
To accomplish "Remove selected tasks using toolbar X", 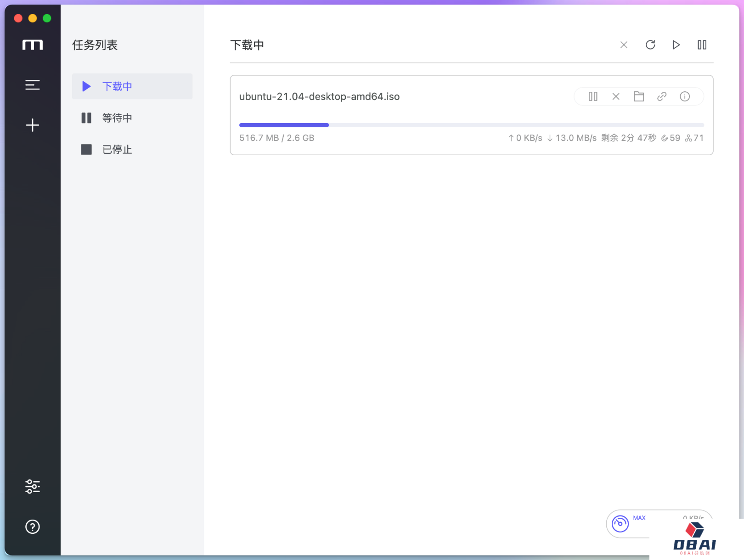I will (x=624, y=45).
